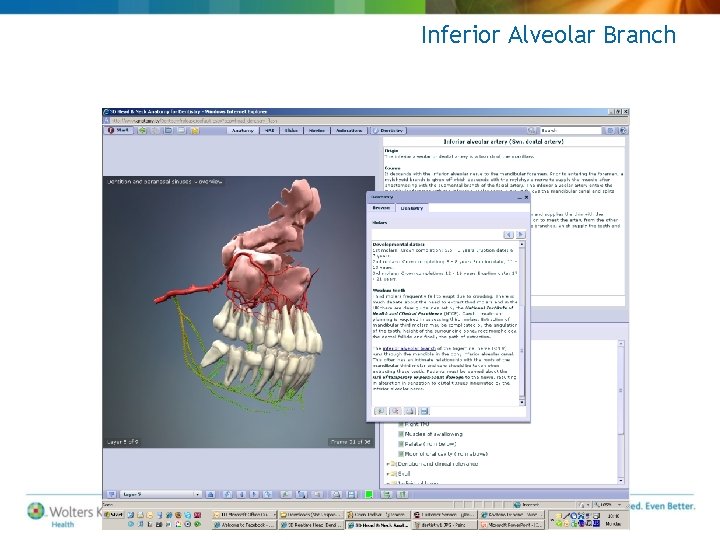Click the Windows Start button on taskbar

tap(113, 515)
